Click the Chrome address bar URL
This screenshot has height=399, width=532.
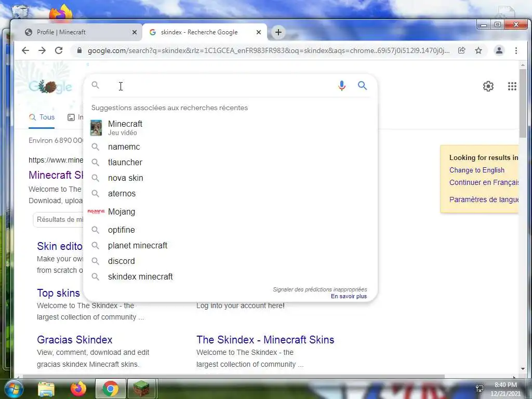269,50
